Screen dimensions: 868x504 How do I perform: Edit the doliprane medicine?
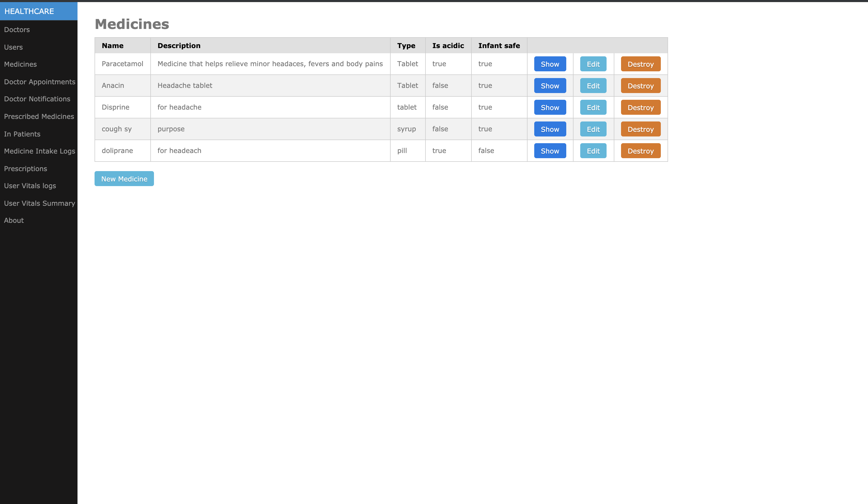tap(593, 151)
